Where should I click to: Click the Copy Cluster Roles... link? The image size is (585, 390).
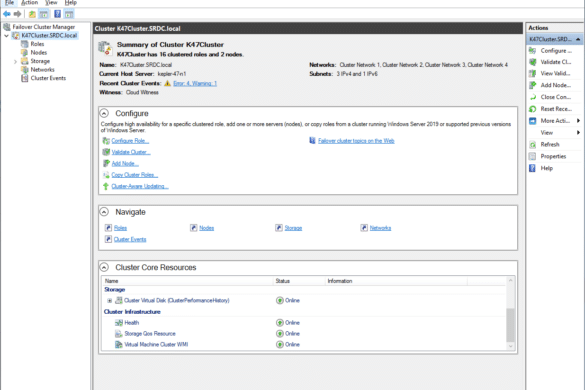(135, 175)
